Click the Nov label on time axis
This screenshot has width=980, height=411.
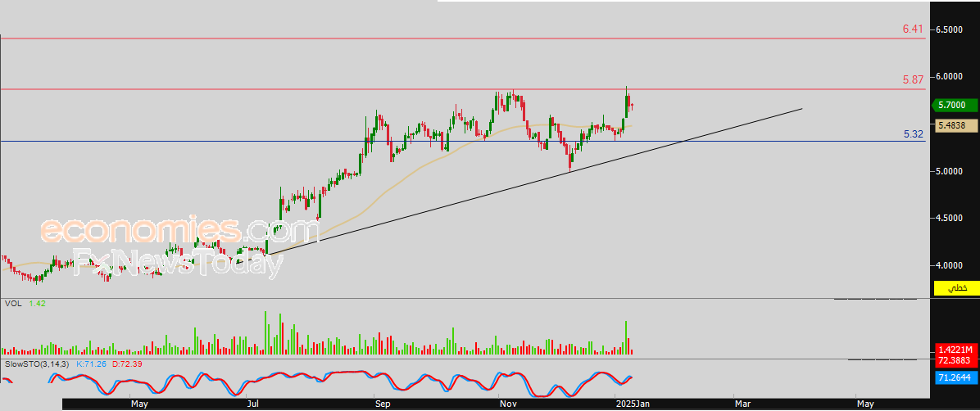508,404
